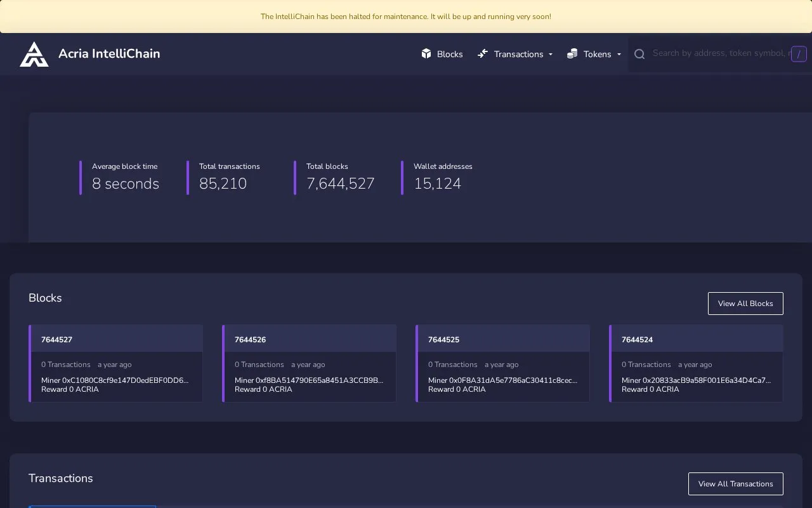This screenshot has height=508, width=812.
Task: Go to Acria IntelliChain home title
Action: pyautogui.click(x=109, y=54)
